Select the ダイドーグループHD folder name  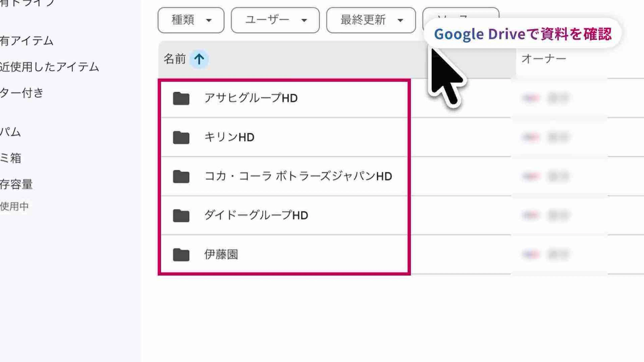[x=256, y=215]
